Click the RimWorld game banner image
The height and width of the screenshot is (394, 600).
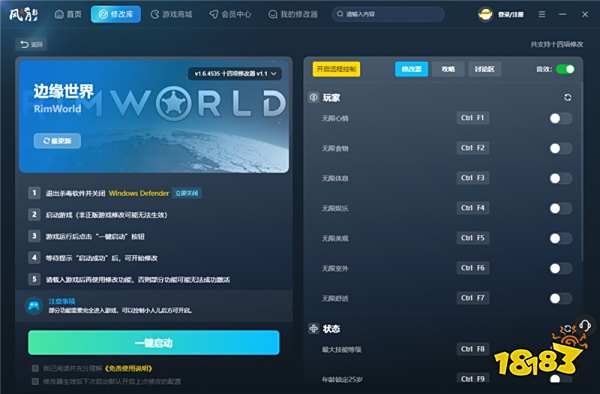pyautogui.click(x=154, y=116)
